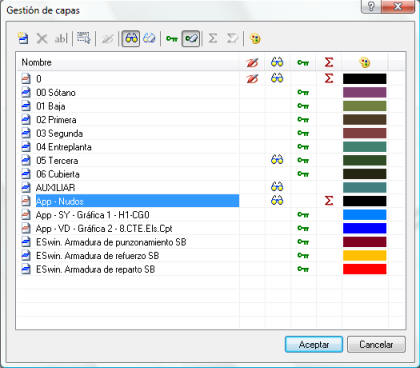Open red swatch of Armadura de reparto
420x368 pixels.
pyautogui.click(x=365, y=269)
